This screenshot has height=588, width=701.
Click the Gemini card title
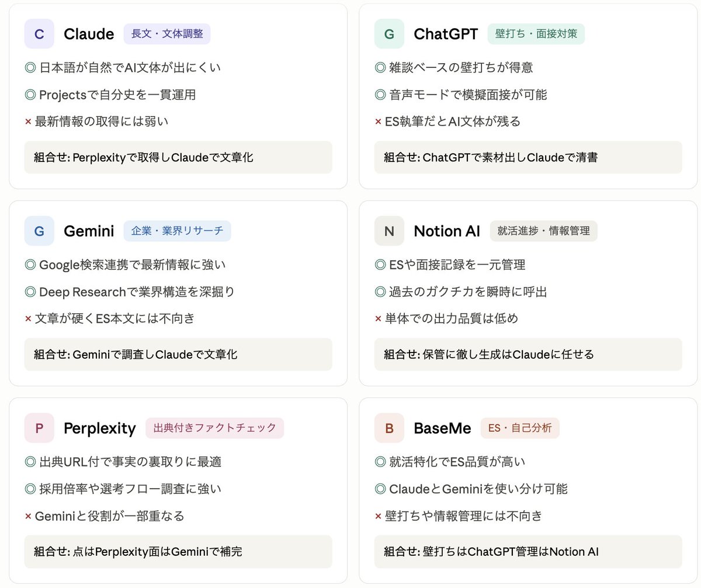[x=89, y=231]
